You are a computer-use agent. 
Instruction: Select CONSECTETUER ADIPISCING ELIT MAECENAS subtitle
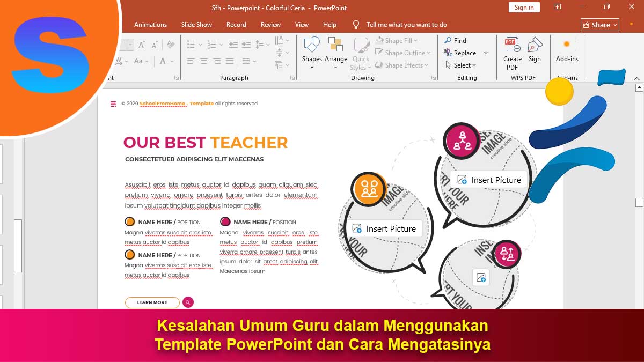click(x=194, y=159)
